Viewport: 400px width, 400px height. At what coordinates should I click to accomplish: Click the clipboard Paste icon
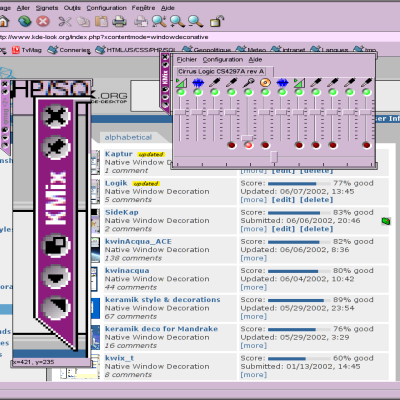point(101,21)
